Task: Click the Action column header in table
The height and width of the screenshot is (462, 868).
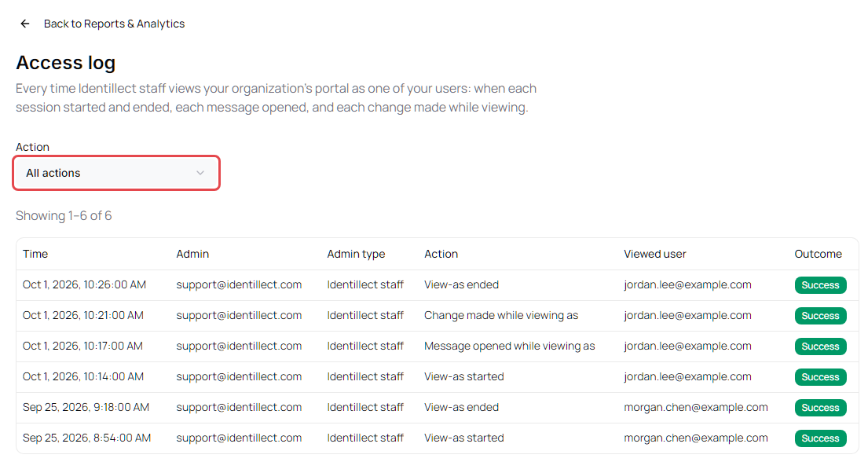Action: point(441,254)
